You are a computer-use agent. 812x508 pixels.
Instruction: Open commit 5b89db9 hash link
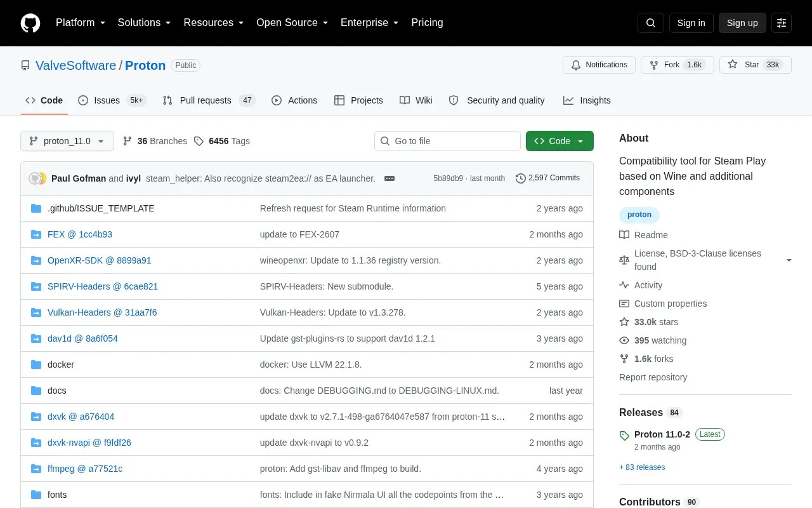point(448,178)
